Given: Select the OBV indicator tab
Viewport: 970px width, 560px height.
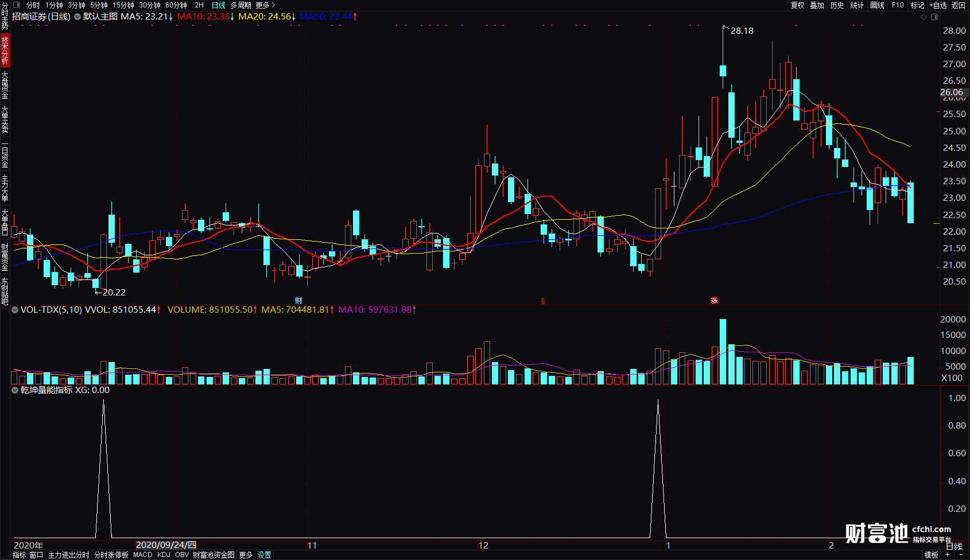Looking at the screenshot, I should (182, 555).
